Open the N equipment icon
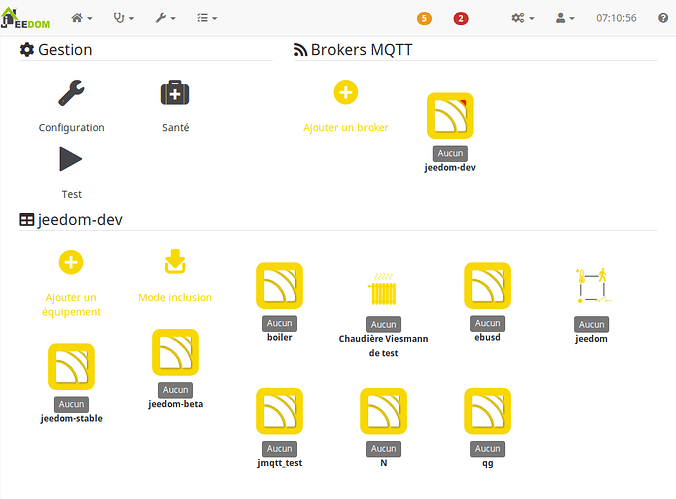676x499 pixels. tap(383, 411)
